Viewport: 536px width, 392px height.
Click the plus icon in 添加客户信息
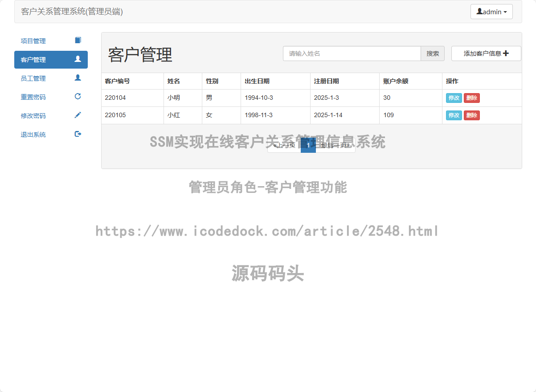point(506,53)
